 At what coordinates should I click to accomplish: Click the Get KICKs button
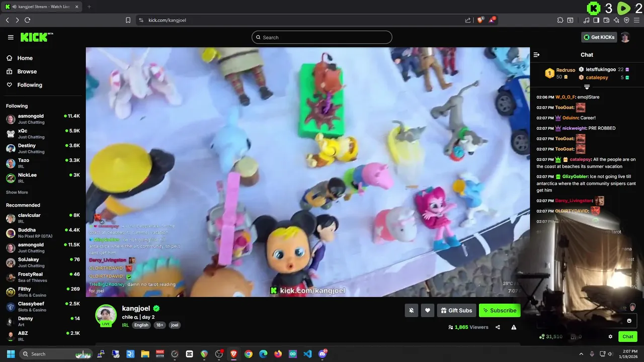tap(599, 37)
